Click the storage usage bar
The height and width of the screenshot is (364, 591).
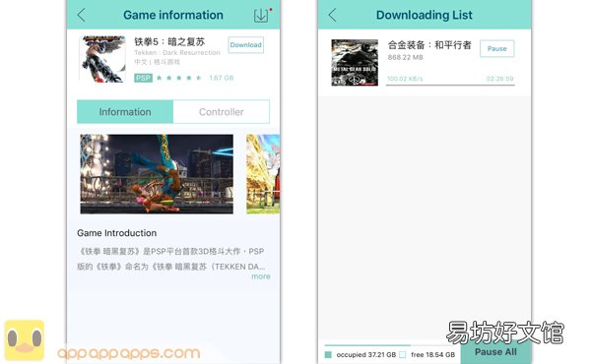point(390,344)
